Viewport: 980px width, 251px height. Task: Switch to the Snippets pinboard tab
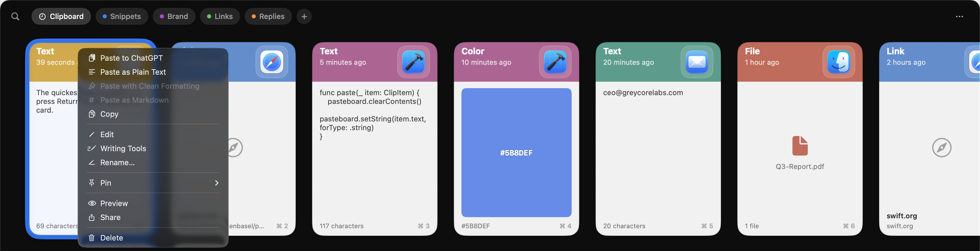122,16
